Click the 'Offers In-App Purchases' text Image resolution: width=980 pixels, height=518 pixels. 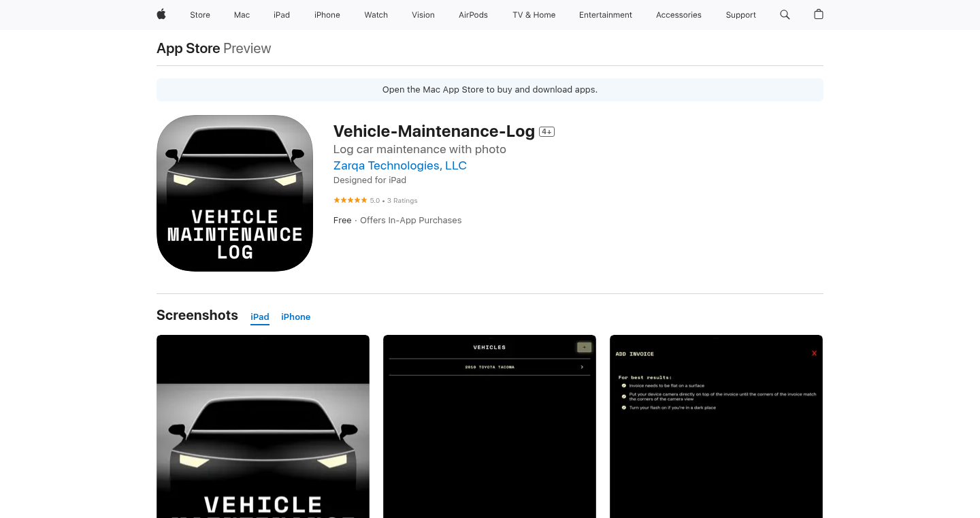click(411, 221)
